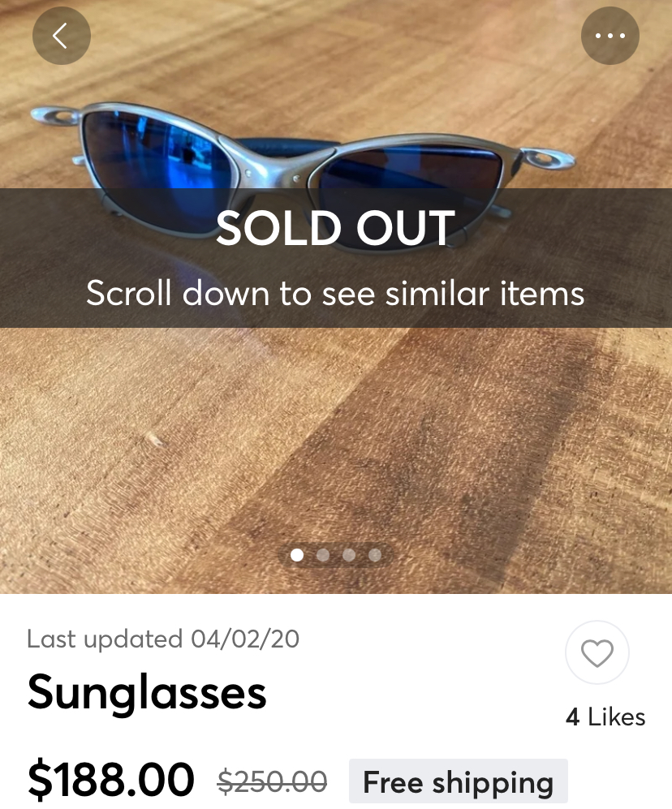672x809 pixels.
Task: Tap the Sunglasses item title
Action: point(147,693)
